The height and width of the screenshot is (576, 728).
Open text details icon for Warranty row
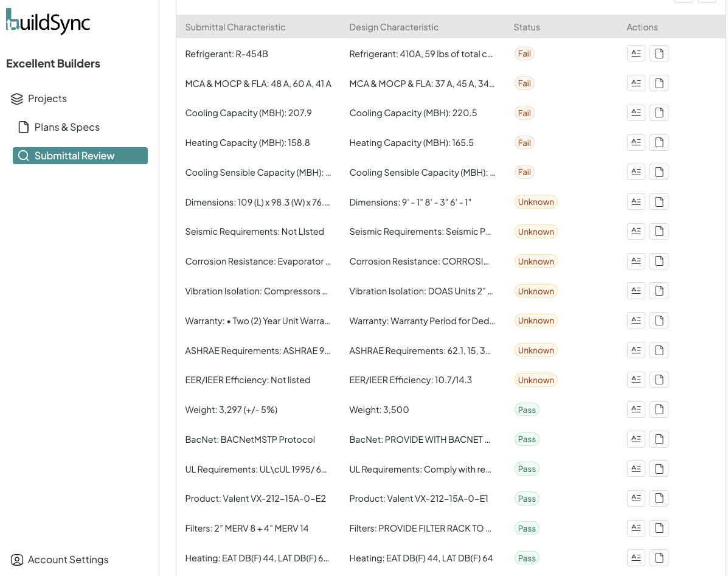(x=636, y=321)
